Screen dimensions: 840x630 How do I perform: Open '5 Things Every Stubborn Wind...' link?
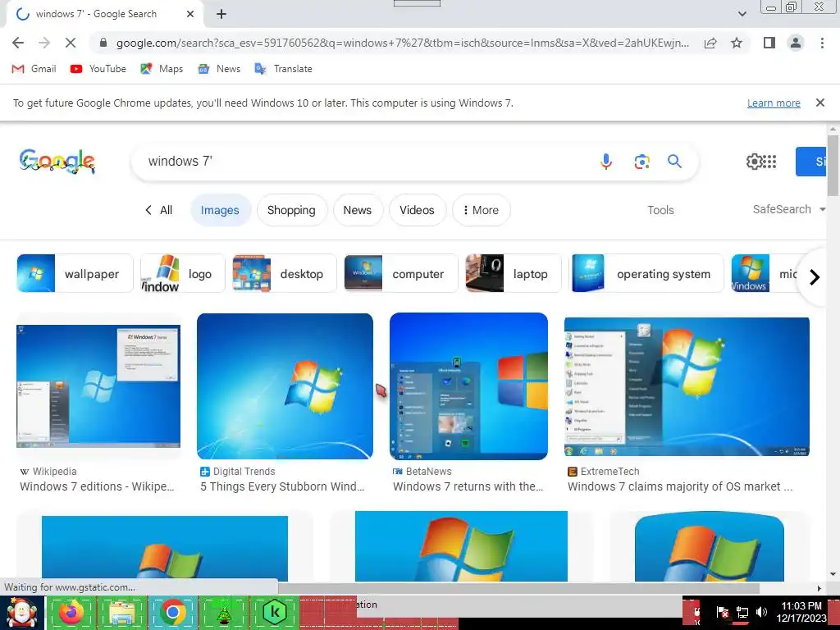(x=282, y=486)
